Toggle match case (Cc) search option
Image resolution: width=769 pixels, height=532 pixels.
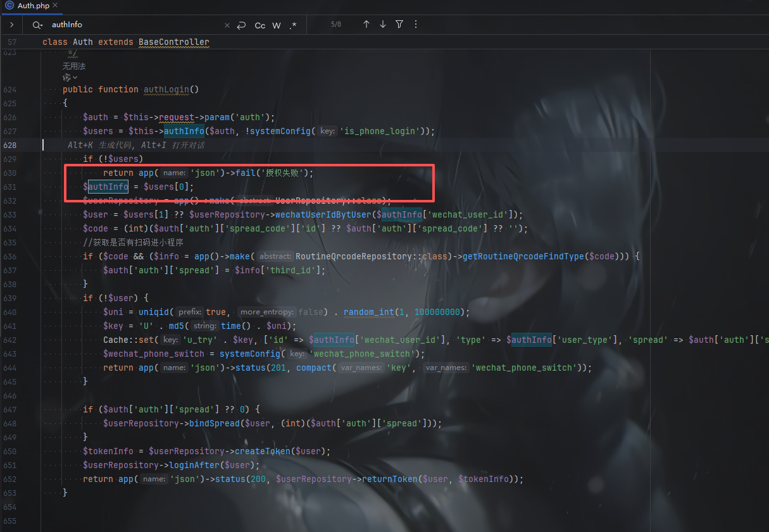click(260, 25)
